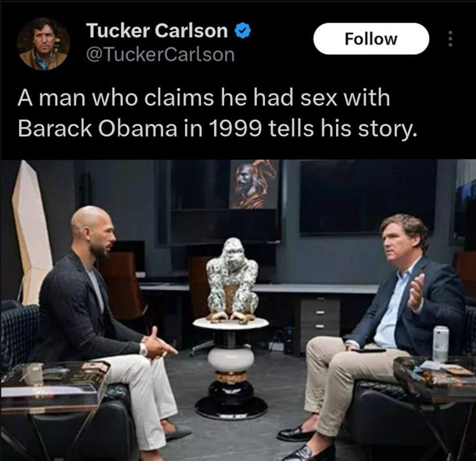The image size is (476, 461).
Task: Click the dark TV screen on wall
Action: click(x=368, y=197)
